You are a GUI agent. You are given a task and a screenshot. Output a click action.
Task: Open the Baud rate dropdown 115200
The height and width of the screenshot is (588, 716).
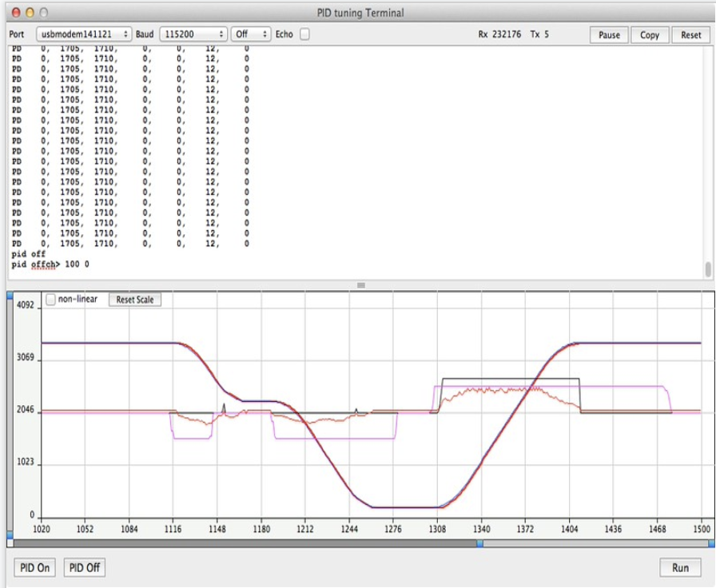(193, 34)
